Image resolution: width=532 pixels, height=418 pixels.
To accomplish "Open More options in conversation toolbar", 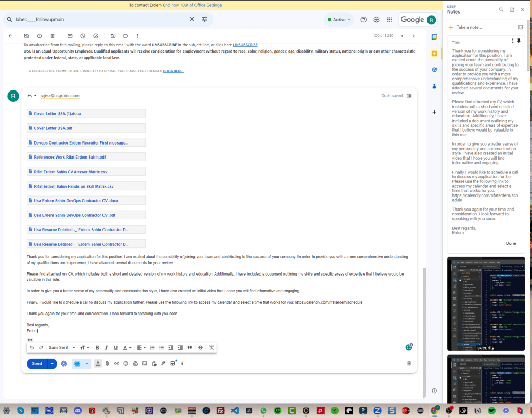I will [x=137, y=36].
